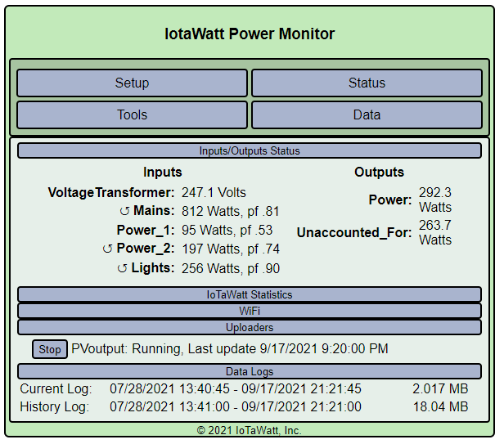Click the 18.04 MB log size
This screenshot has width=504, height=444.
(x=441, y=406)
